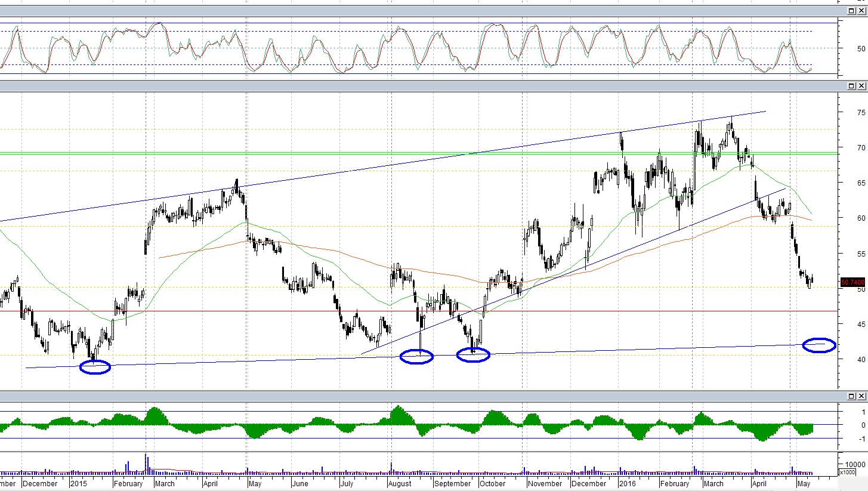Select the blue ellipse near January 2015 low
The width and height of the screenshot is (868, 491).
(95, 367)
